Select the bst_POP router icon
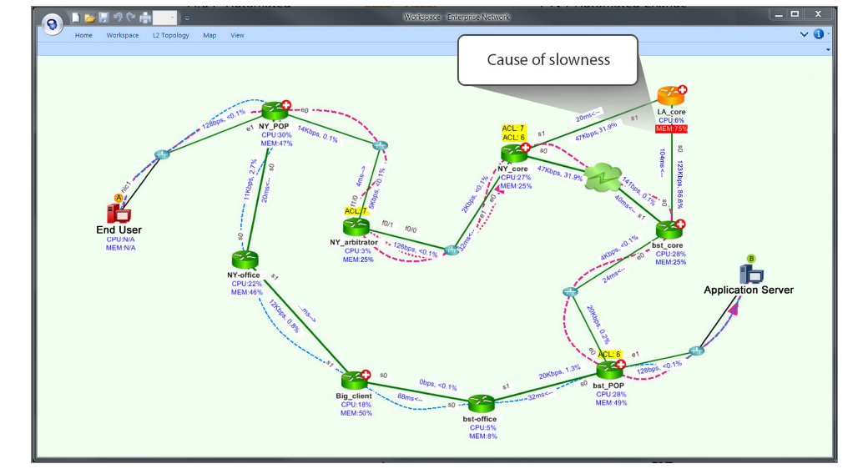 pyautogui.click(x=610, y=370)
